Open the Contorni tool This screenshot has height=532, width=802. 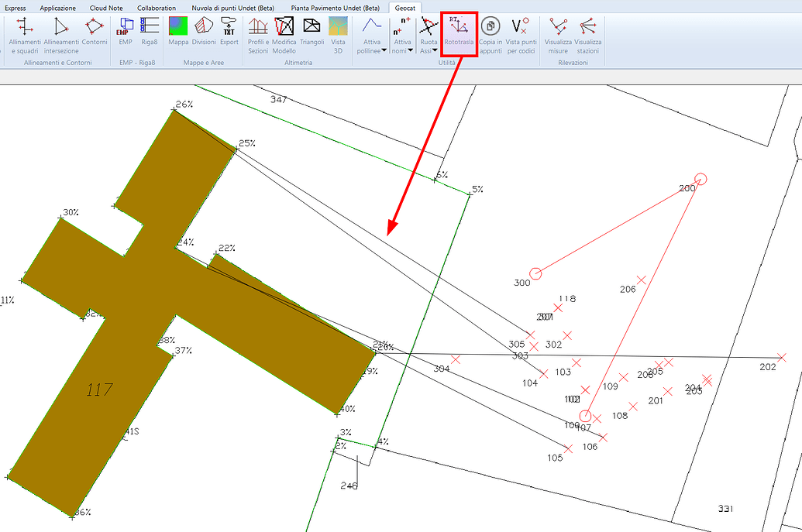(x=95, y=31)
